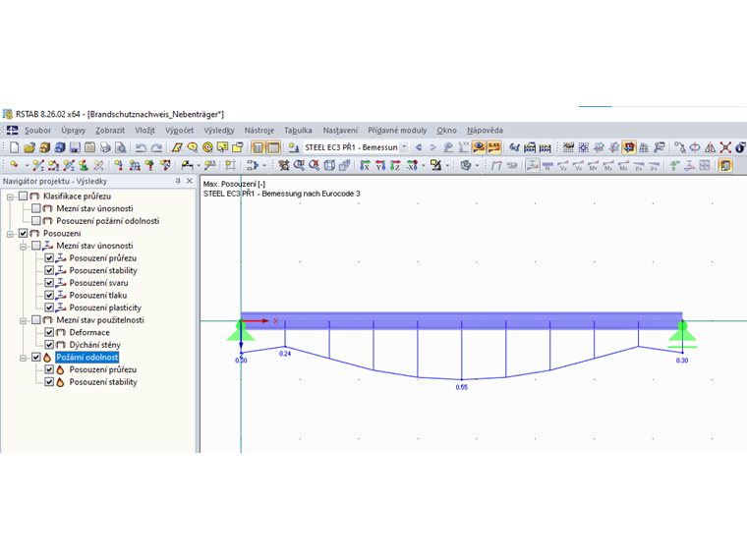
Task: Collapse the Požární odolnost tree node
Action: 23,358
